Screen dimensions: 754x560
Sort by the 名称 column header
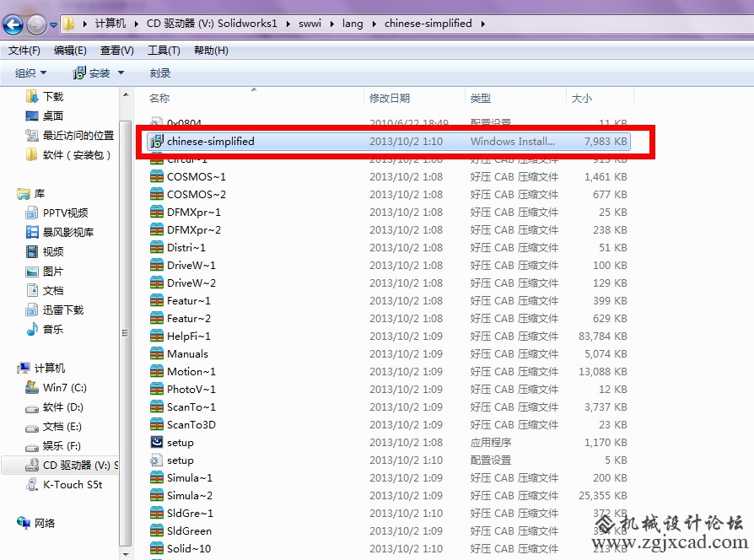[159, 99]
